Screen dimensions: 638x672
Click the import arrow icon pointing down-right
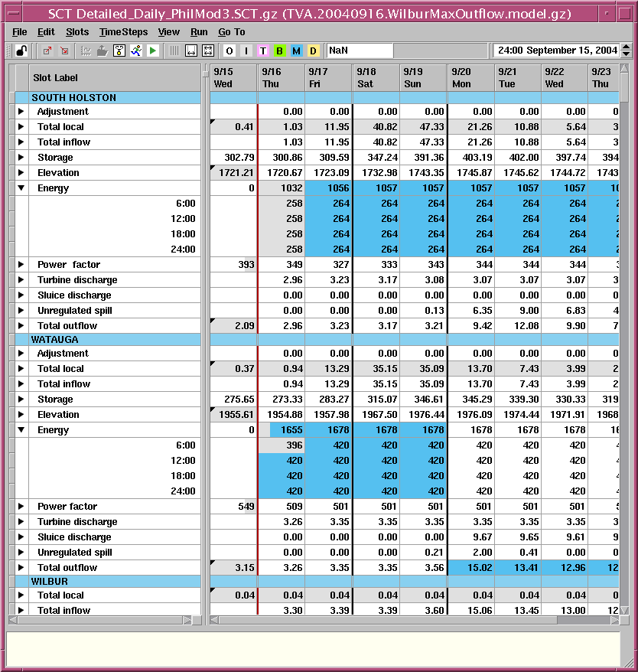(64, 51)
